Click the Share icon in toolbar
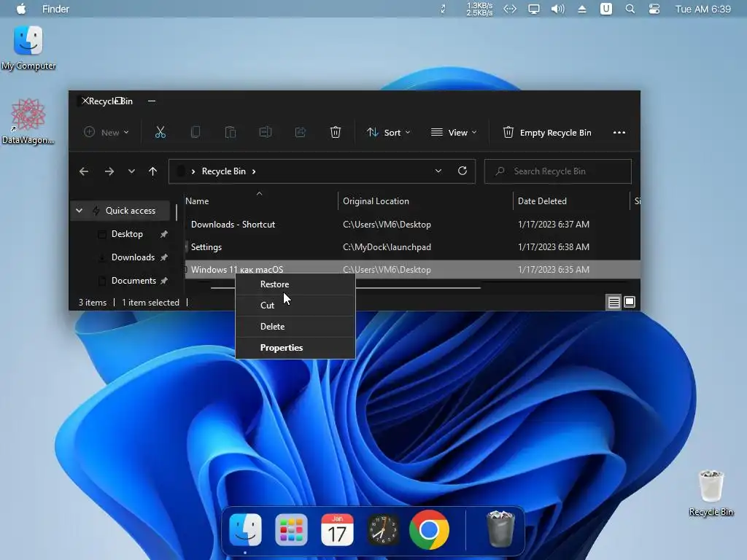 tap(300, 133)
